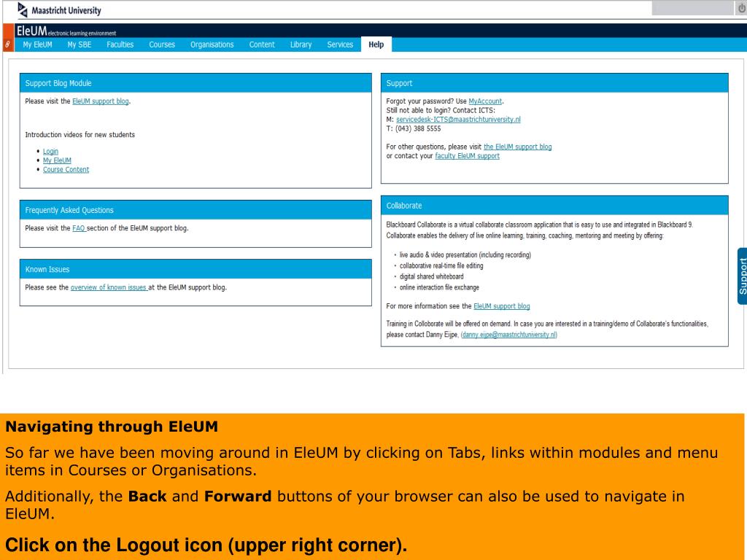Click the Maastricht University logo
Viewport: 747px width, 560px height.
[x=59, y=10]
